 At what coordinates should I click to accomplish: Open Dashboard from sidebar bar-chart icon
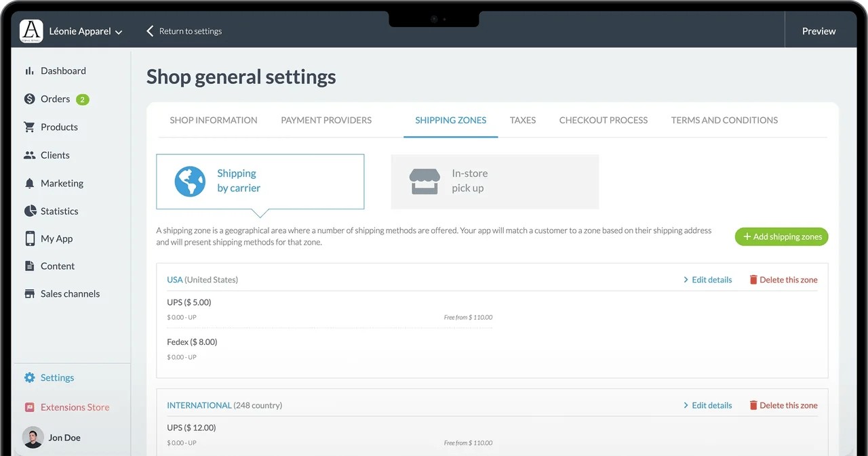click(x=29, y=71)
